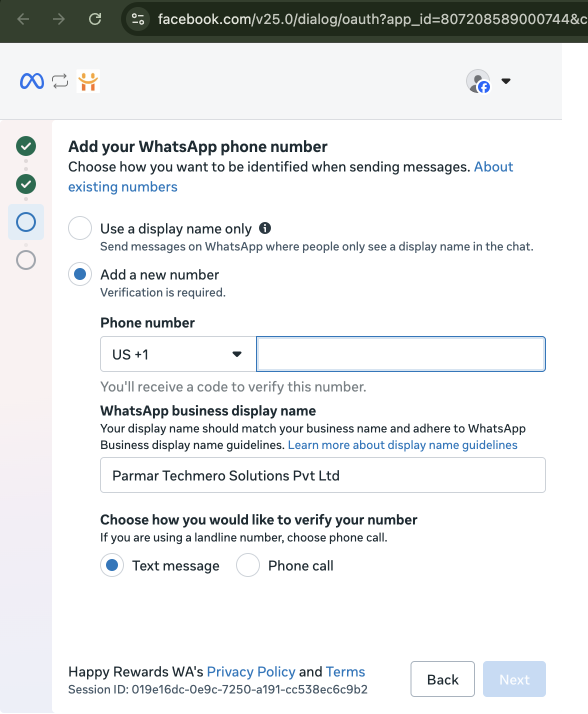Click the browser forward arrow

tap(59, 19)
